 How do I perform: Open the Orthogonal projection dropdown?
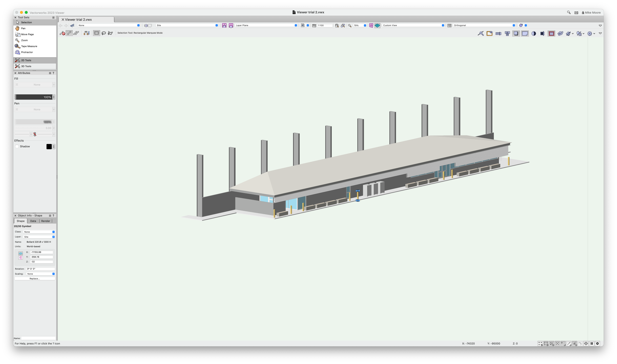[x=484, y=26]
